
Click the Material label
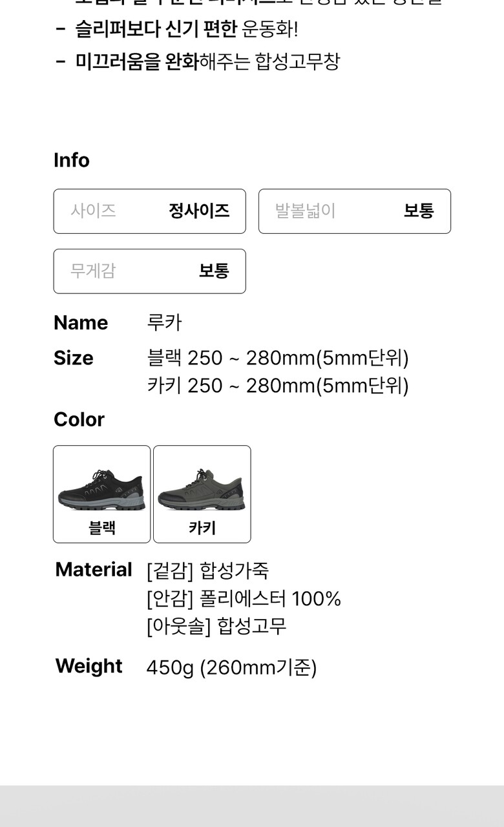94,570
